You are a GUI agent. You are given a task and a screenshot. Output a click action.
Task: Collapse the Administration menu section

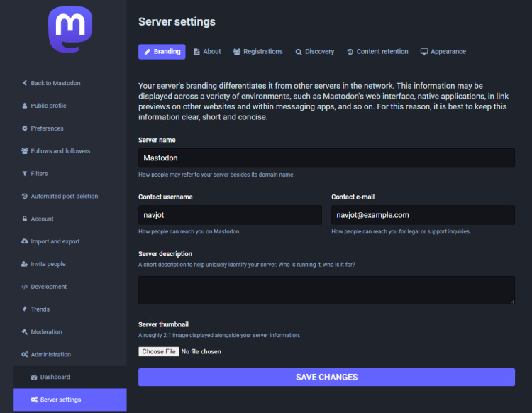(51, 355)
